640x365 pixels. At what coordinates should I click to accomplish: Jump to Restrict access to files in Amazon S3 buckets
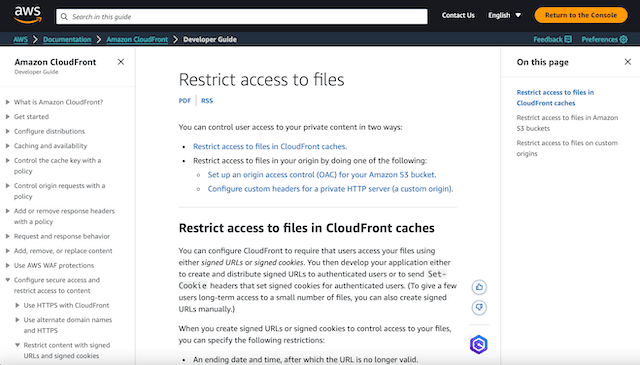click(567, 123)
